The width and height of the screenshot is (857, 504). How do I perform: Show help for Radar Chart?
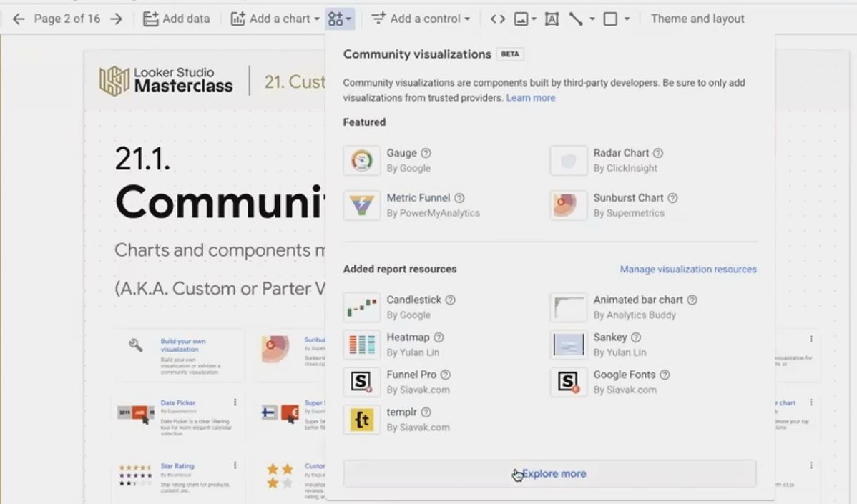pos(658,154)
